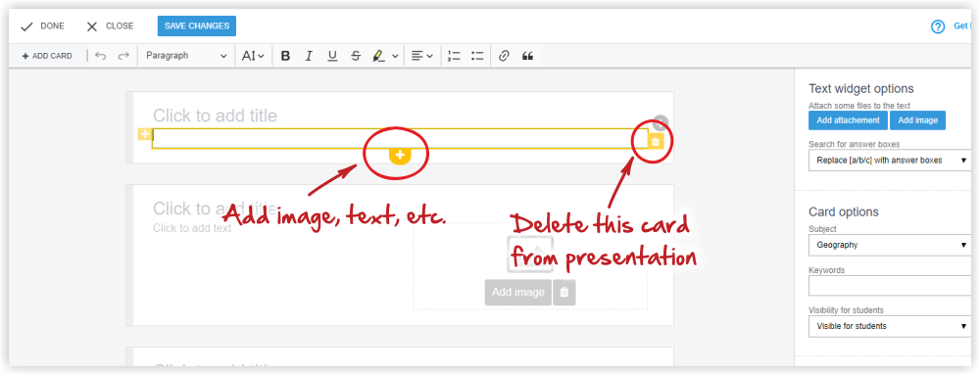Click the ADD CARD toolbar button
Image resolution: width=980 pixels, height=375 pixels.
[x=47, y=56]
